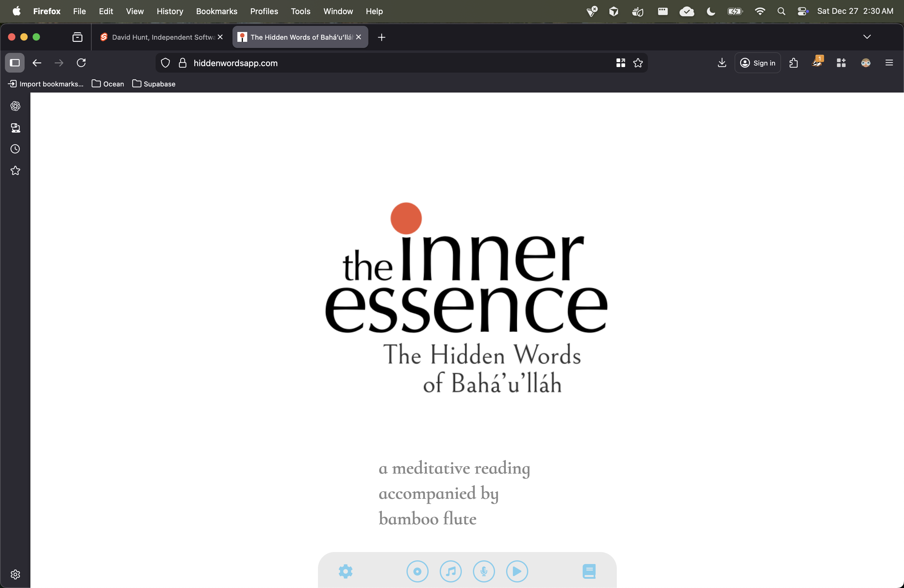Switch to the David Hunt tab

pyautogui.click(x=160, y=37)
